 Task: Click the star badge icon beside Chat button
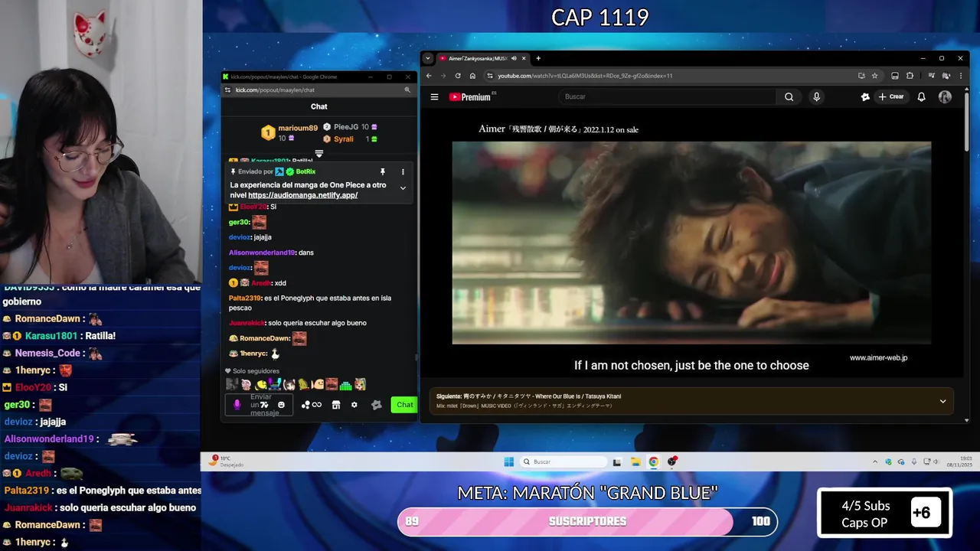[376, 405]
